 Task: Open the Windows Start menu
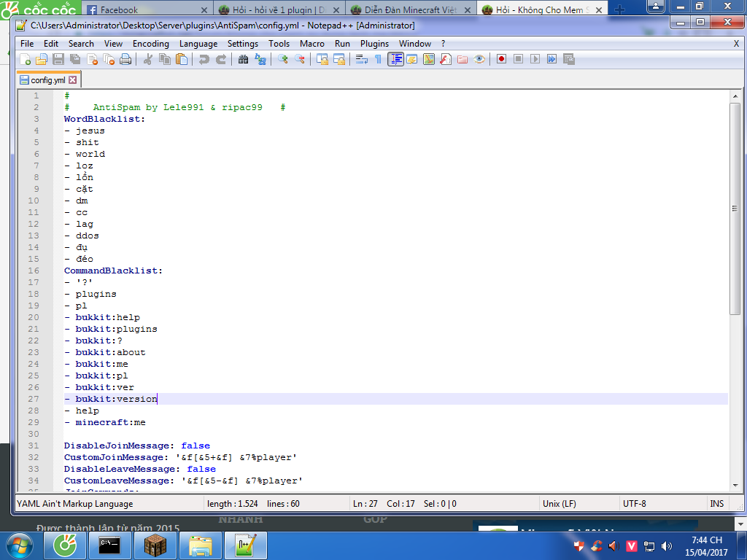(20, 545)
